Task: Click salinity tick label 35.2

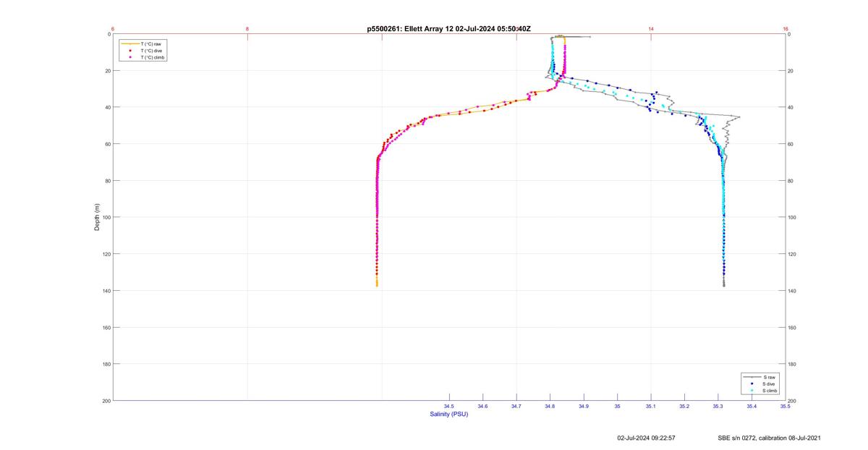Action: pos(684,407)
